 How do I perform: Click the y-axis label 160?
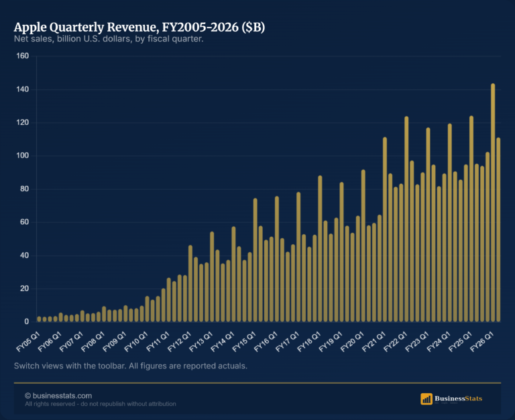pyautogui.click(x=23, y=56)
